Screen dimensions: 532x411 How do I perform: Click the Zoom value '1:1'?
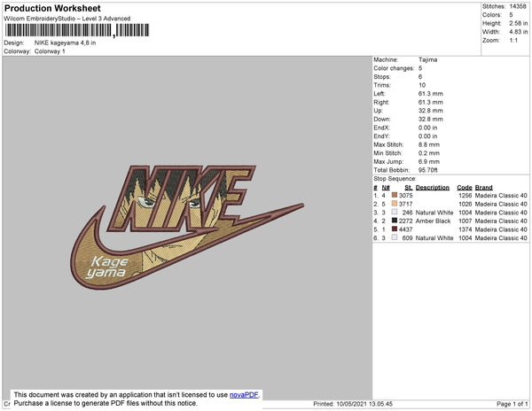pyautogui.click(x=513, y=41)
